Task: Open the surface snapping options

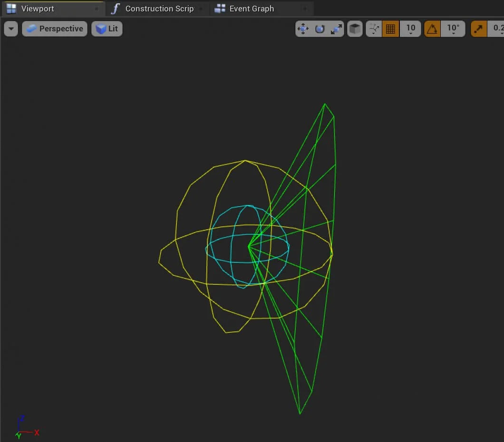Action: (374, 29)
